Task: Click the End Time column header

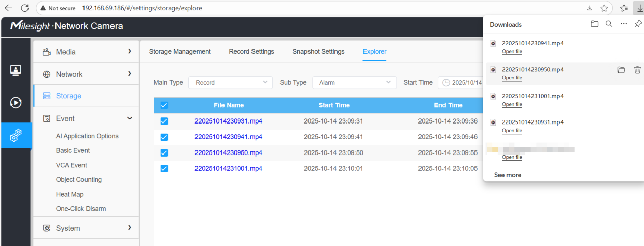Action: point(448,105)
